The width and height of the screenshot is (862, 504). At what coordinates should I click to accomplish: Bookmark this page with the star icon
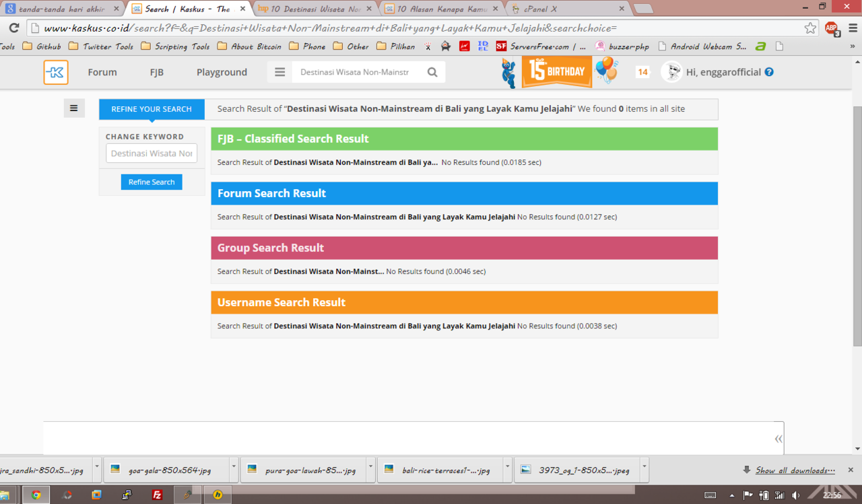[810, 28]
